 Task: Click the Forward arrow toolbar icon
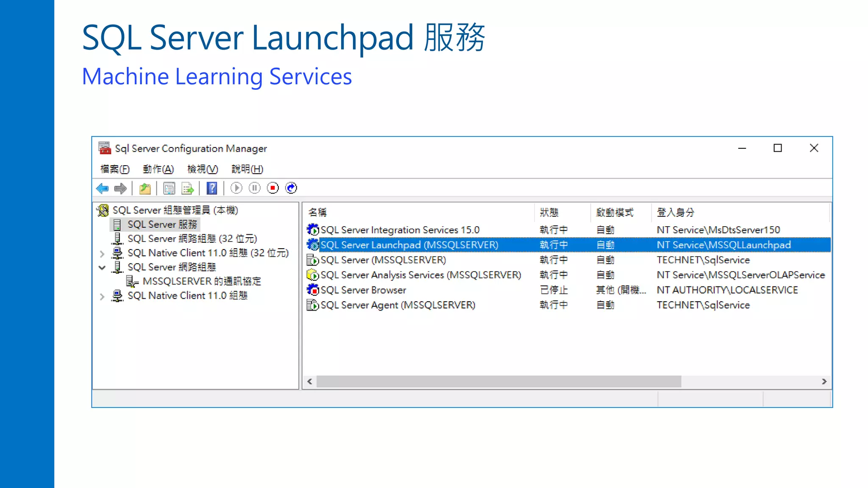[121, 189]
